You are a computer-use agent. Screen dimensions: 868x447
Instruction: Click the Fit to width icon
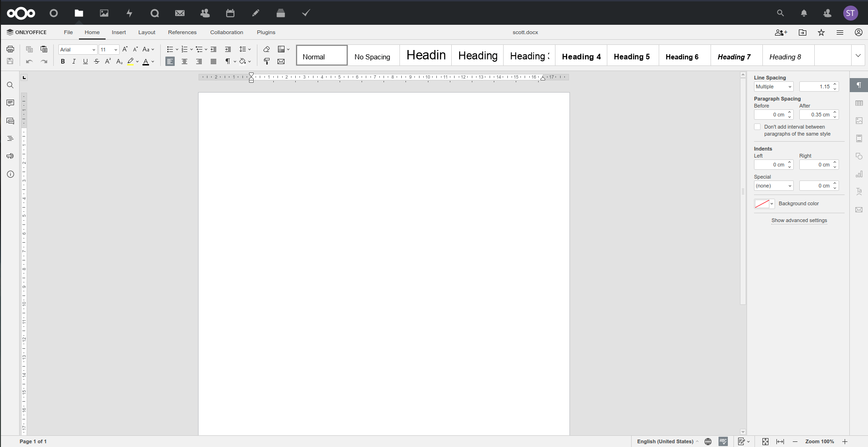click(x=780, y=441)
